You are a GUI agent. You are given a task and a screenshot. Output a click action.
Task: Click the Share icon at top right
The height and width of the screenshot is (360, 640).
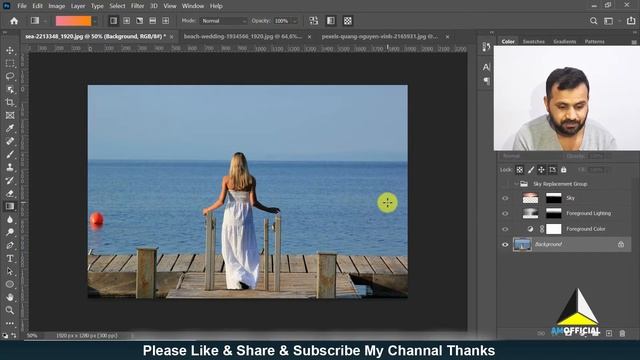click(631, 21)
